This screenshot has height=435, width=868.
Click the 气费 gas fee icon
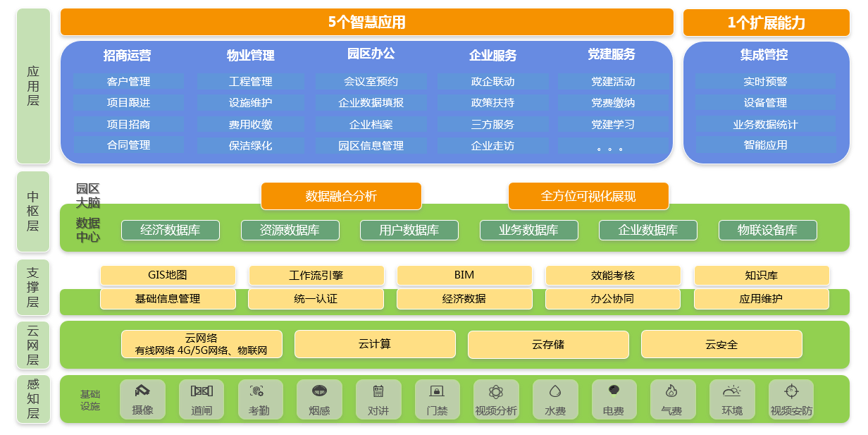(x=673, y=400)
